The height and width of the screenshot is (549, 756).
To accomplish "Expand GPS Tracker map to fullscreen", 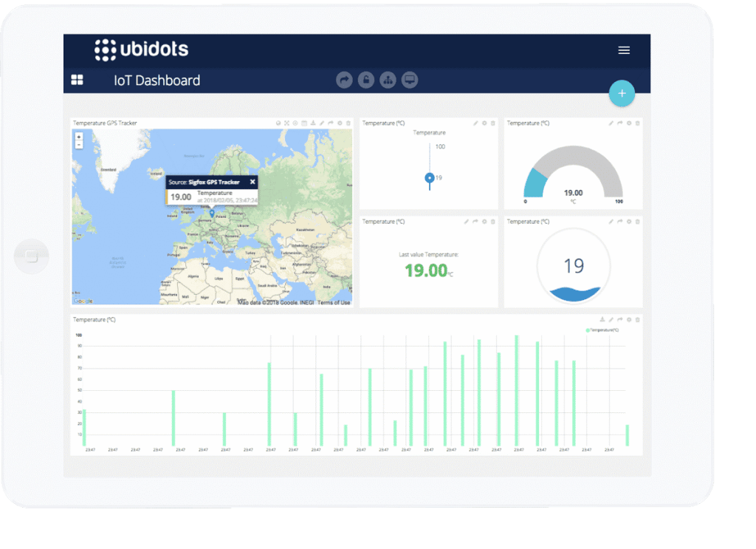I will tap(286, 123).
